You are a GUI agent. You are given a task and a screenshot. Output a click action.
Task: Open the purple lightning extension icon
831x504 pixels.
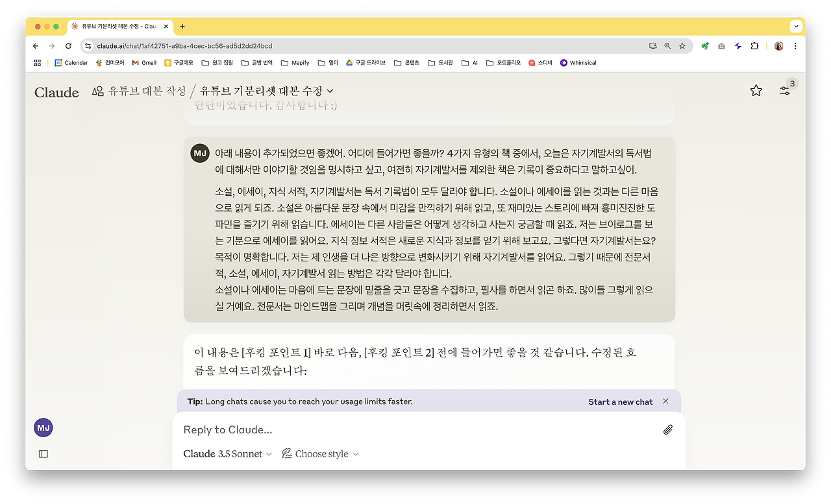coord(737,47)
